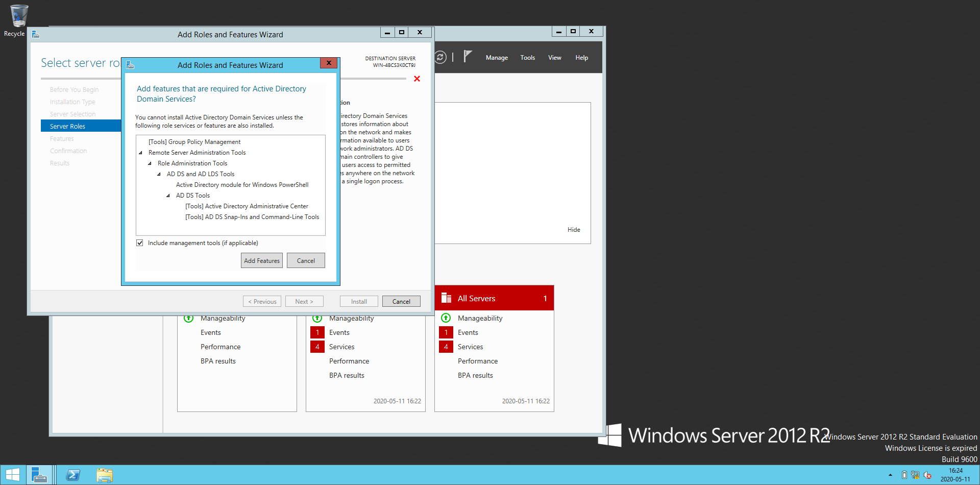Show hidden tray icons arrow
The width and height of the screenshot is (980, 485).
tap(890, 475)
